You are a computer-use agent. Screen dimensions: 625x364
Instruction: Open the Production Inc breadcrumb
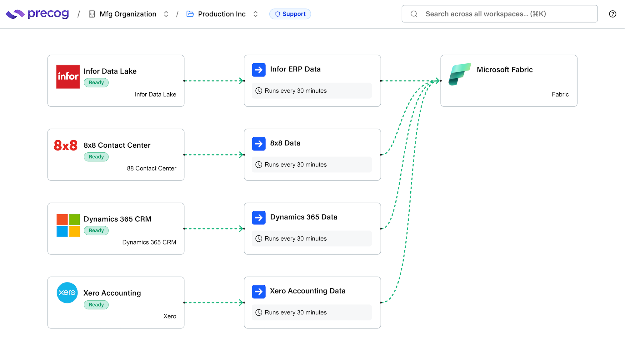(222, 14)
